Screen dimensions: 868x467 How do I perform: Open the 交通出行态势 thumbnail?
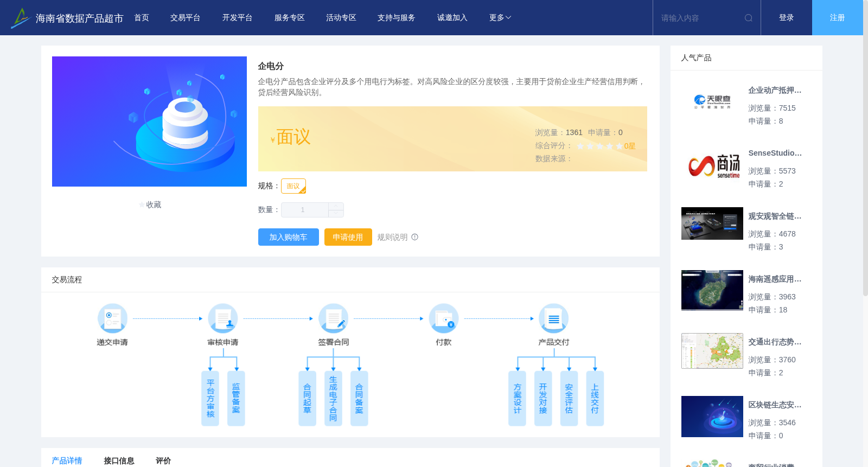click(712, 351)
